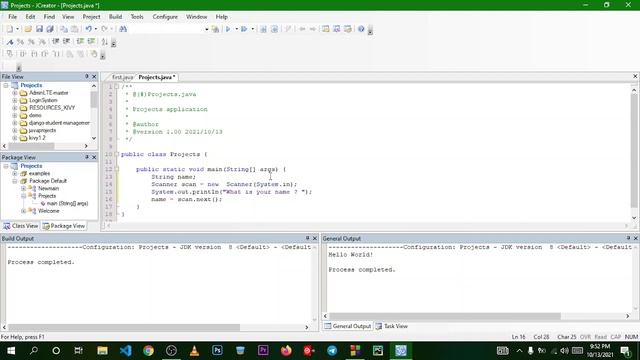Click the indent icon in second toolbar row

(x=56, y=42)
